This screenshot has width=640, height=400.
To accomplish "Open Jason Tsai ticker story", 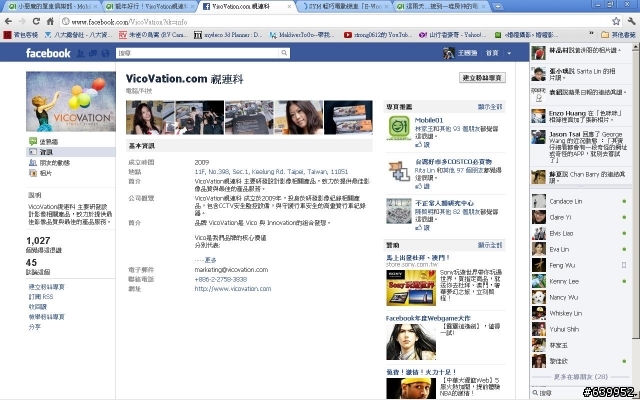I will tap(580, 146).
